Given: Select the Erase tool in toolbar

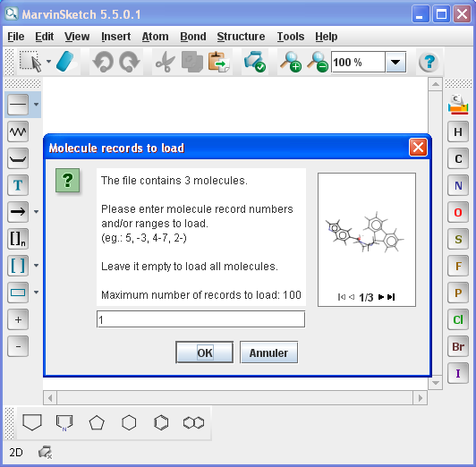Looking at the screenshot, I should [x=65, y=62].
